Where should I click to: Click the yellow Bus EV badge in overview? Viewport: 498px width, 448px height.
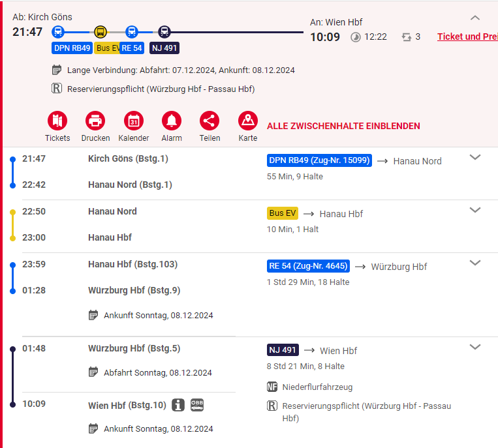[x=107, y=48]
